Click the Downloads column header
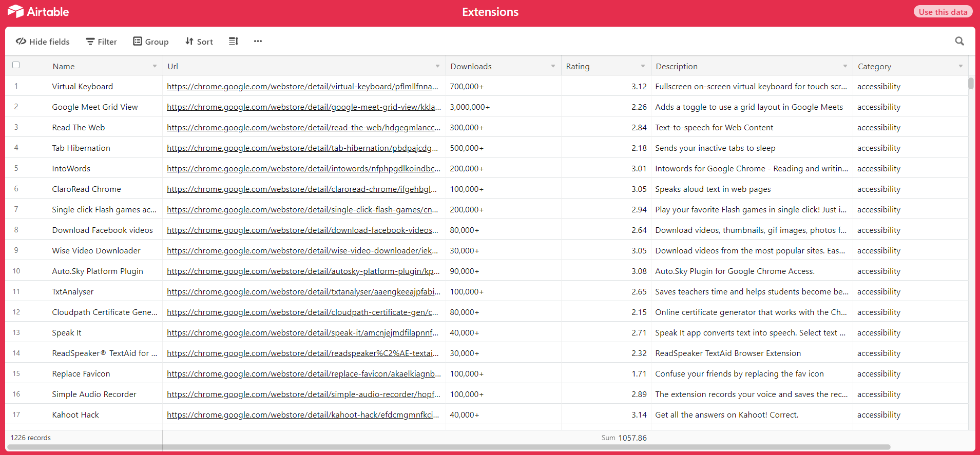 click(x=503, y=66)
